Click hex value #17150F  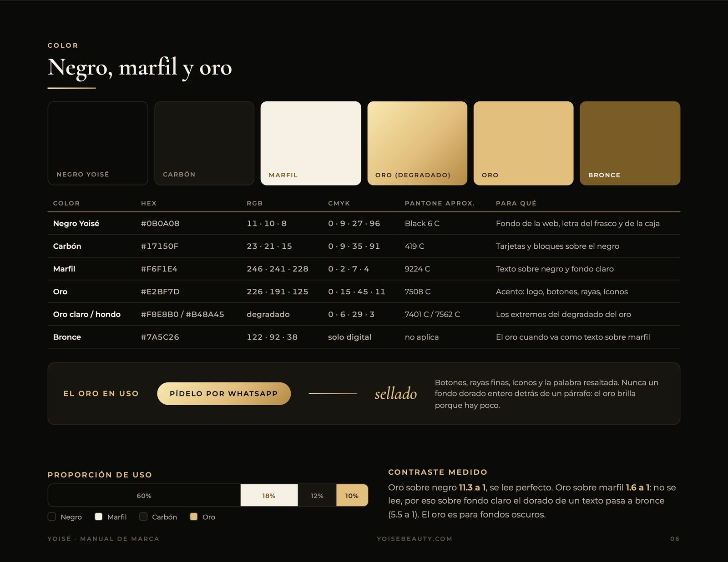[160, 246]
